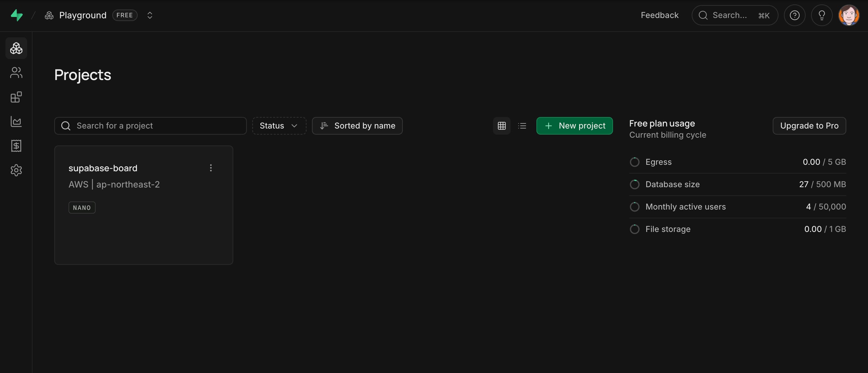This screenshot has height=373, width=868.
Task: Click the Monthly active users label
Action: coord(686,207)
